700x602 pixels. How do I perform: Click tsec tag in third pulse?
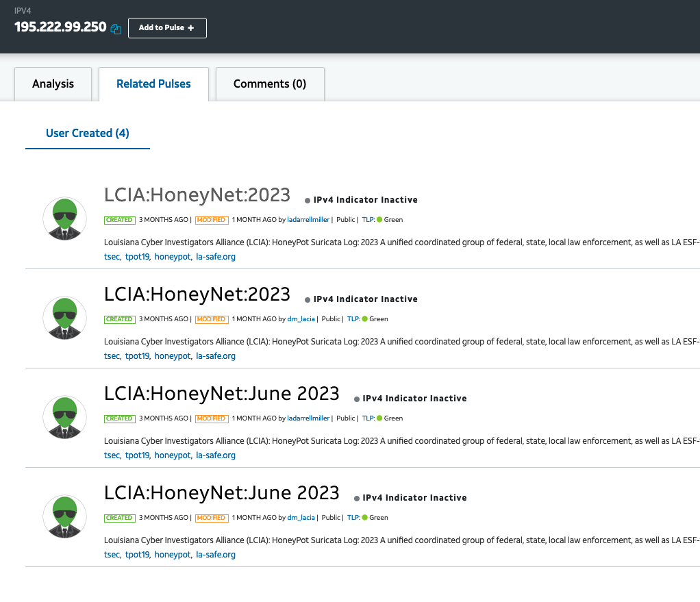pyautogui.click(x=112, y=455)
